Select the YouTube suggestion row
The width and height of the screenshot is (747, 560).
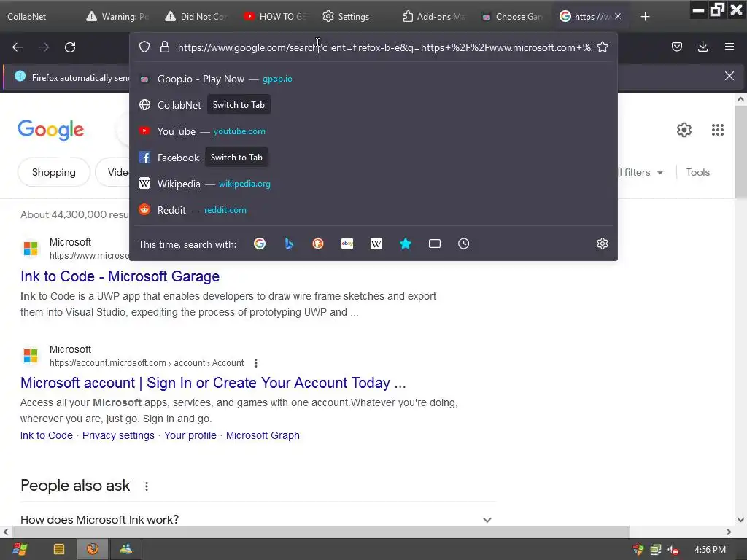coord(373,131)
